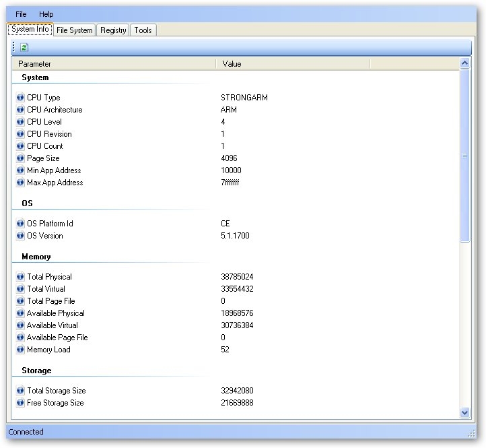Click the info icon beside CPU Revision
This screenshot has width=486, height=448.
point(20,133)
